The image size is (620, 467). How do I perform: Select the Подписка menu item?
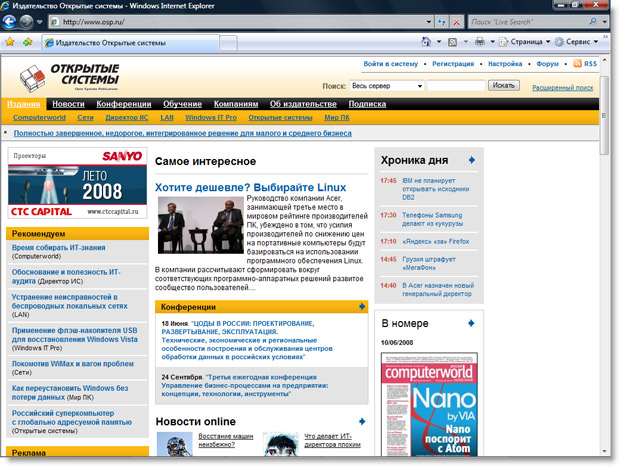367,104
